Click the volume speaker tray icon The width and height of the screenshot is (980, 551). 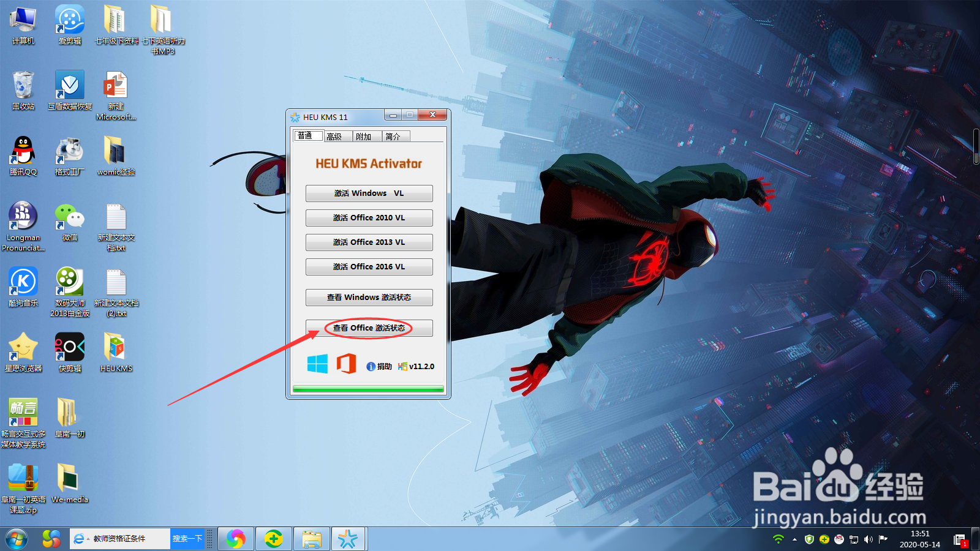[x=868, y=539]
